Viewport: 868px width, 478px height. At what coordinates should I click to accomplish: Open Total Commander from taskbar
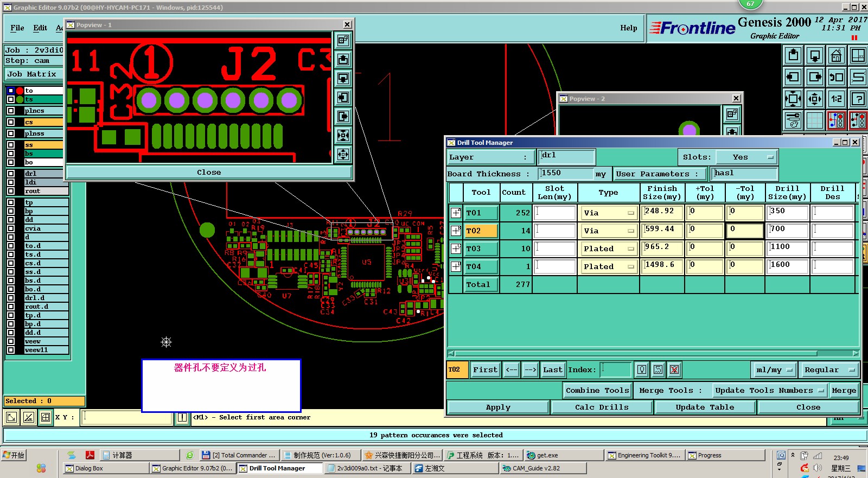(239, 455)
